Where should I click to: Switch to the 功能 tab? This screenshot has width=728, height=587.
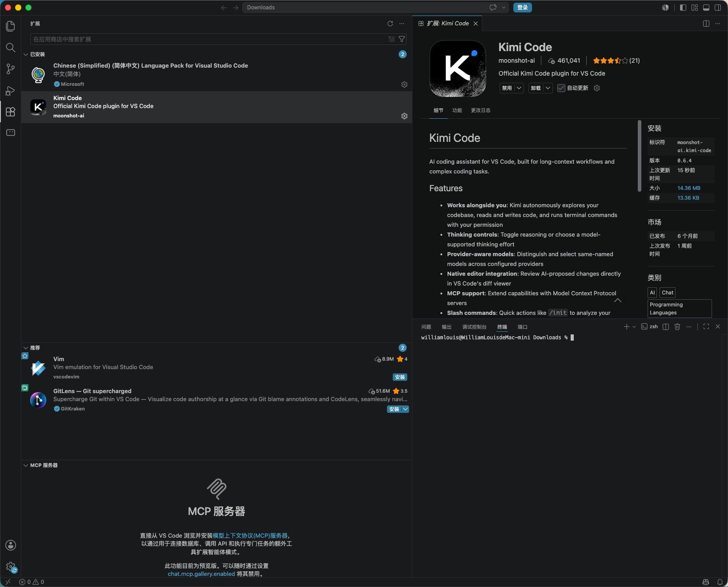457,110
